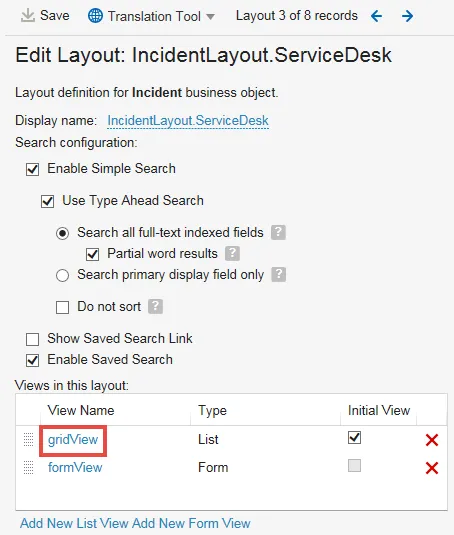Enable the Do not sort checkbox
This screenshot has width=454, height=535.
(62, 307)
